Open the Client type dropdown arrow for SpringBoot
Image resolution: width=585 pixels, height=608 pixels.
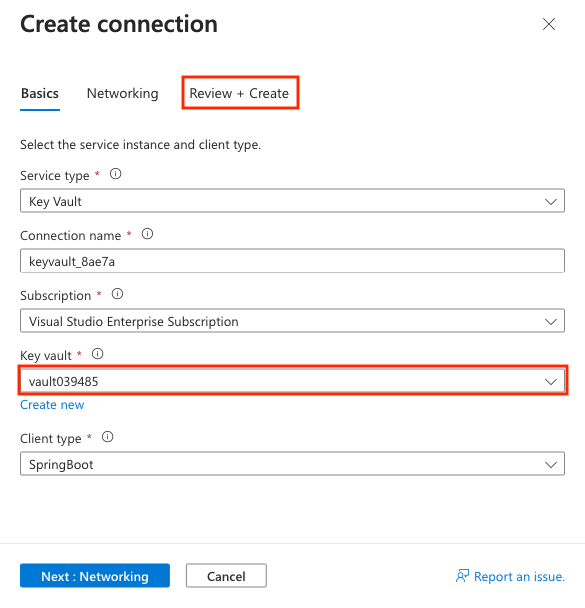click(551, 465)
